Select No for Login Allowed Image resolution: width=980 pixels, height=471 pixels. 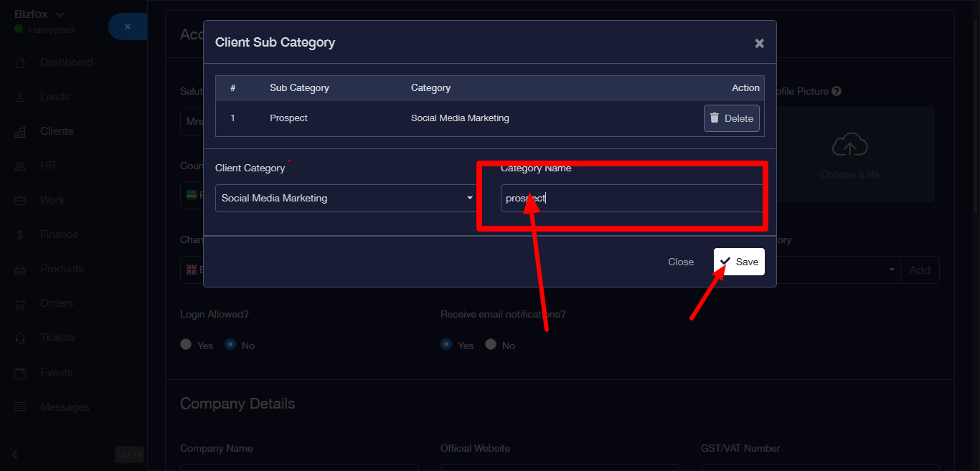point(230,344)
